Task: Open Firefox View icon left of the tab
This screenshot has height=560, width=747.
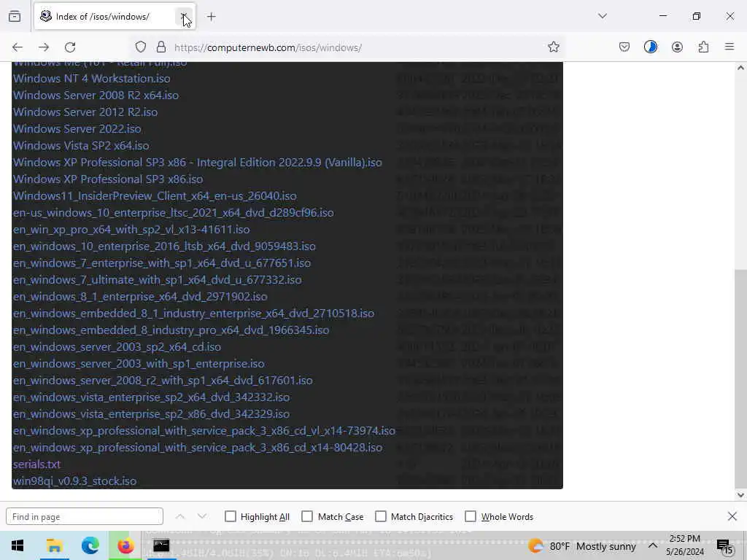Action: pyautogui.click(x=15, y=17)
